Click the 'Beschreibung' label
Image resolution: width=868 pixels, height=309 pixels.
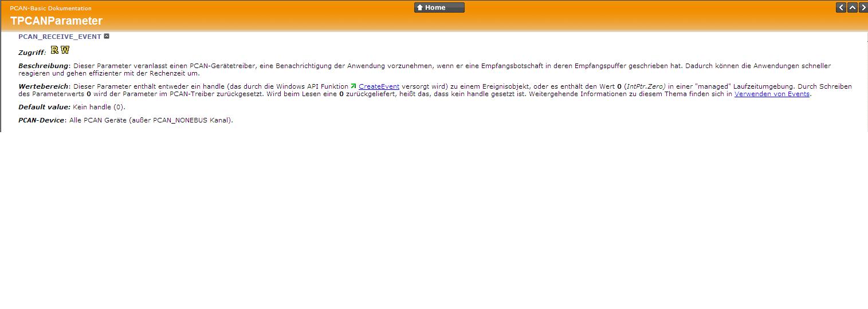(44, 66)
